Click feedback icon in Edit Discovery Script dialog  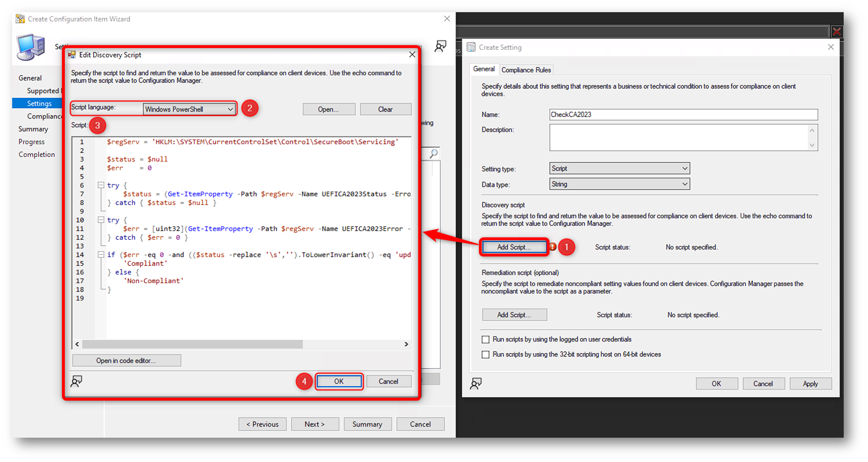pos(76,381)
